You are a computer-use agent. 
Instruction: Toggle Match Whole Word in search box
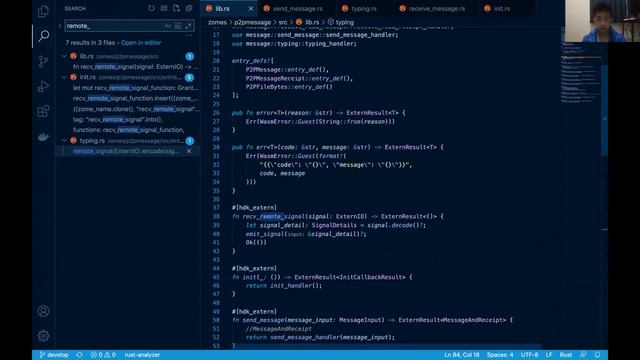coord(178,26)
